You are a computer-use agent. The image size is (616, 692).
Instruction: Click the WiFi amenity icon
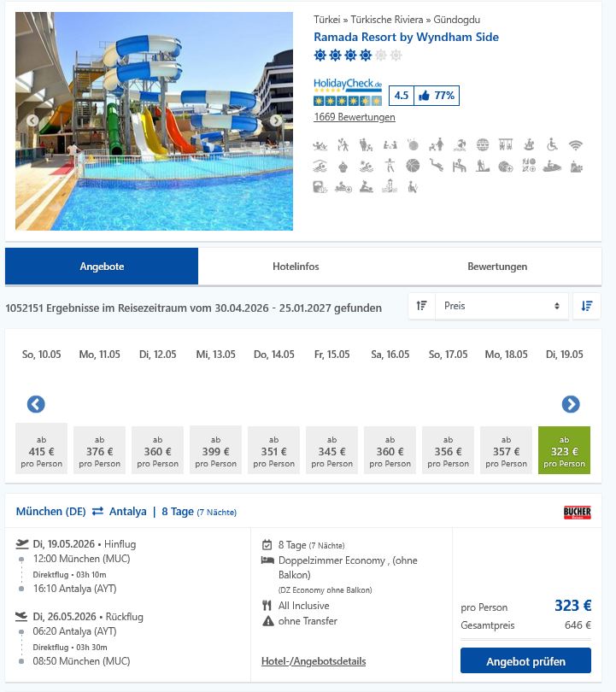coord(575,144)
